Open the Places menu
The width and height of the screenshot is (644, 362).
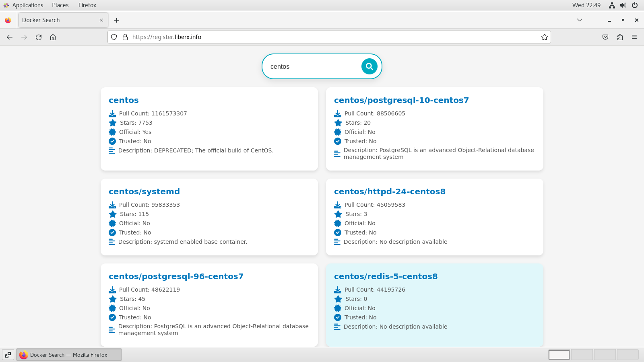(x=60, y=5)
